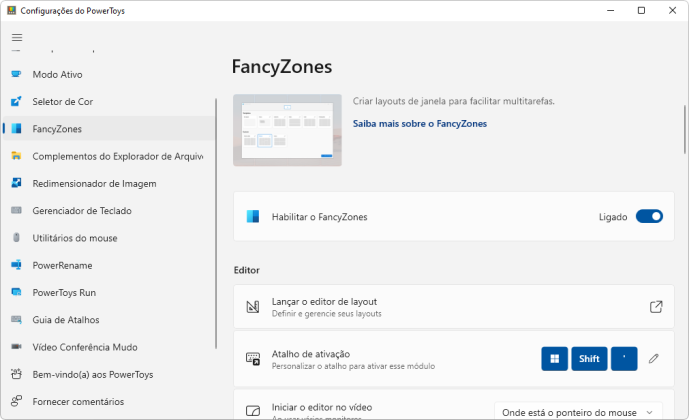Click the Criar layouts de janela description text

453,101
